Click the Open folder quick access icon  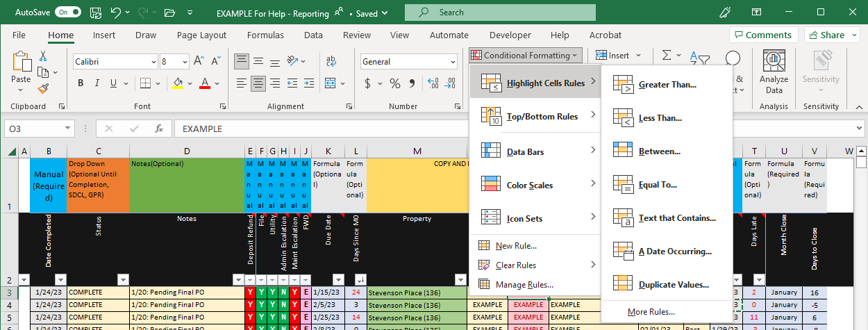[x=169, y=13]
